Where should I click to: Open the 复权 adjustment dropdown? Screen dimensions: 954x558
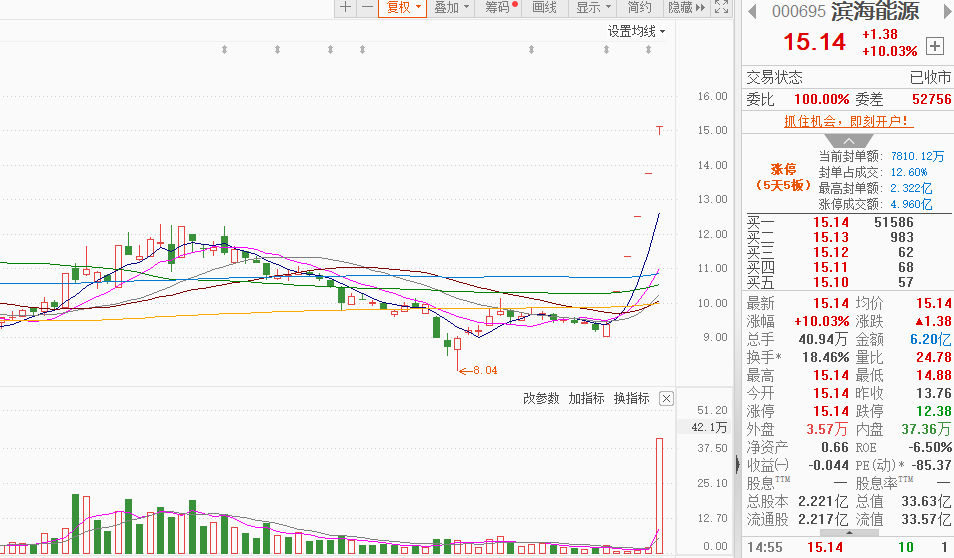(x=404, y=8)
